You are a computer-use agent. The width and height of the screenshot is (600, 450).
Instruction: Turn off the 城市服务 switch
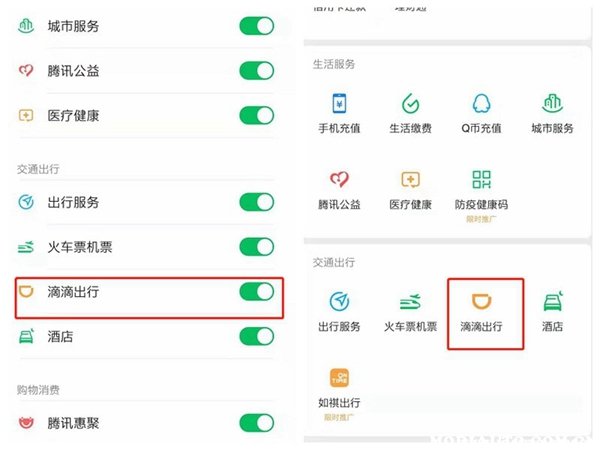(x=257, y=26)
